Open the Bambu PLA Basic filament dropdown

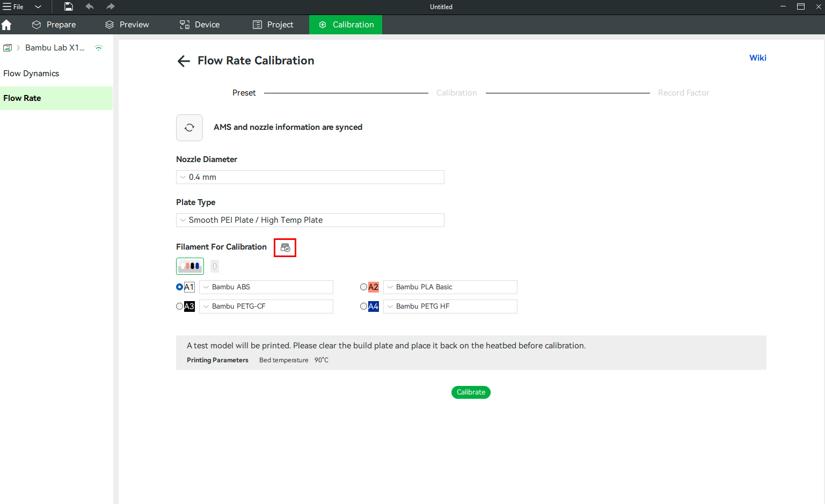point(450,287)
